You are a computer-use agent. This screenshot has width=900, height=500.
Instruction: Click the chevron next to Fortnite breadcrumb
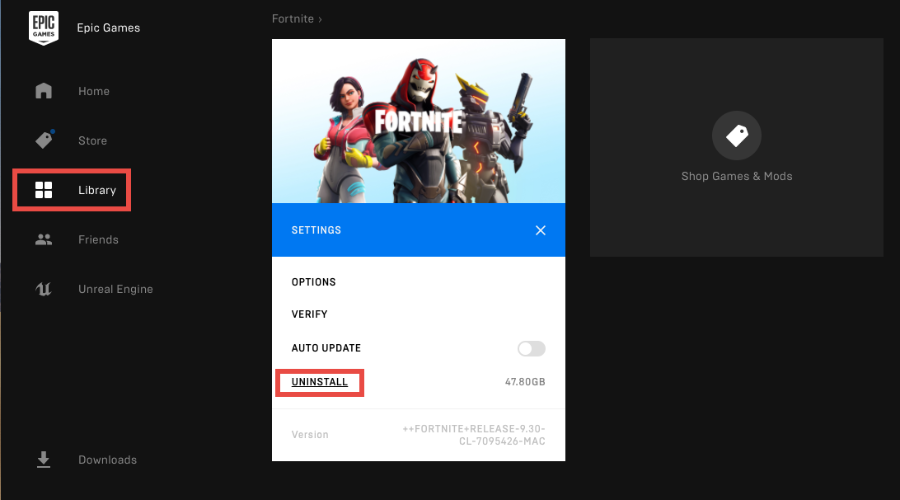(x=320, y=19)
